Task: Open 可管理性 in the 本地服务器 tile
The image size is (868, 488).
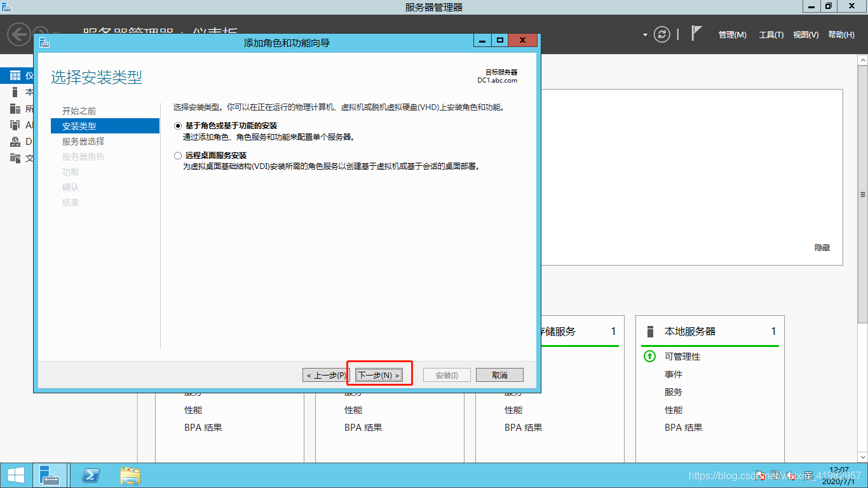Action: [x=682, y=356]
